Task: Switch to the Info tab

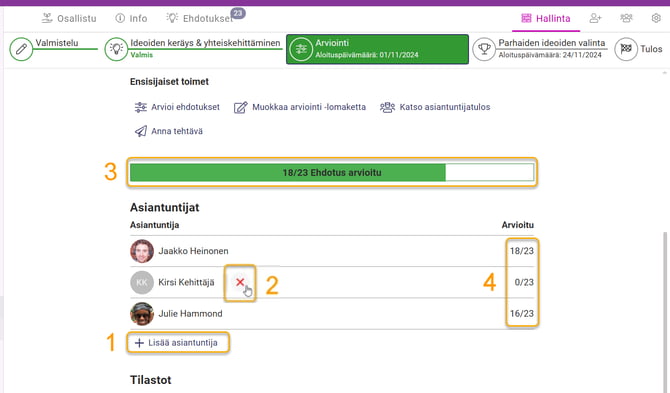Action: (131, 18)
